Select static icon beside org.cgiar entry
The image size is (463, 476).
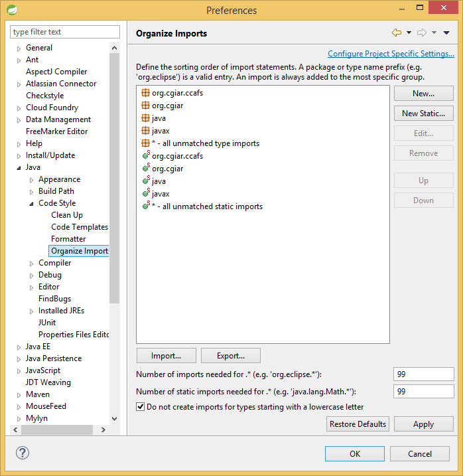[x=146, y=167]
